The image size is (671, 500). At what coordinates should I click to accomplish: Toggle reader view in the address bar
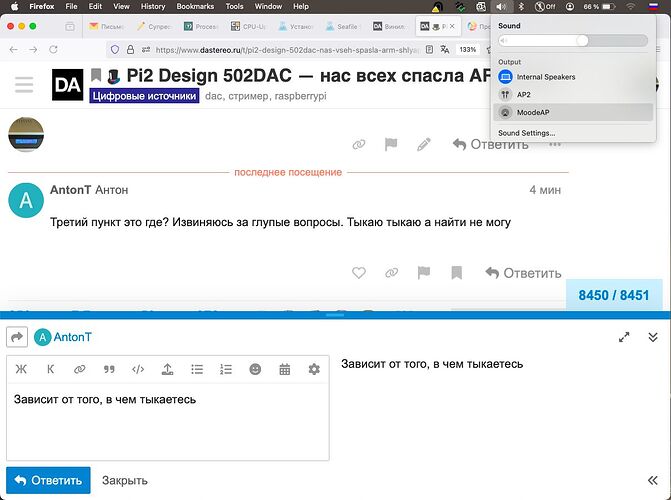[429, 50]
